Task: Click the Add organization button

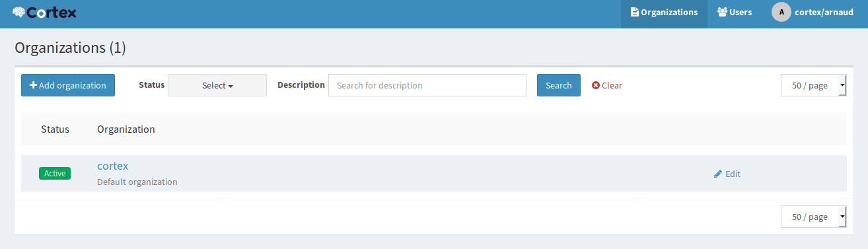Action: pos(68,85)
